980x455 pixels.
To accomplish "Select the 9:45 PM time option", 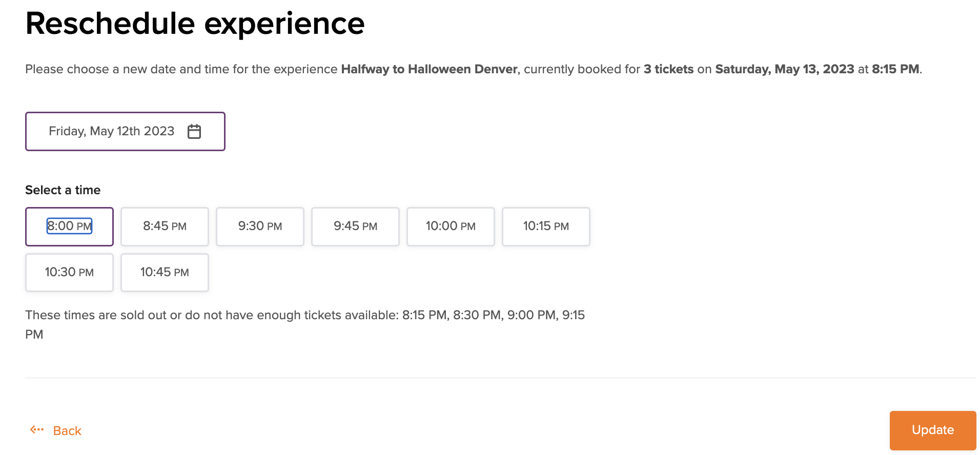I will pyautogui.click(x=355, y=226).
